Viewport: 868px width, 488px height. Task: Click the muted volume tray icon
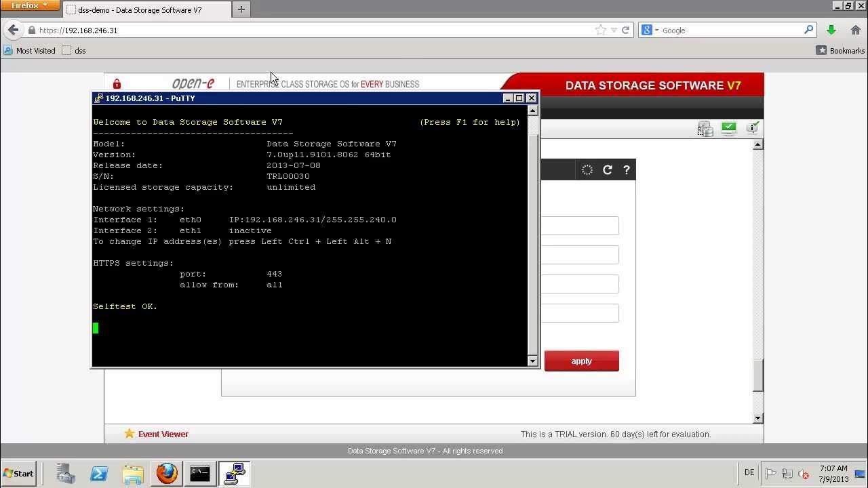pyautogui.click(x=803, y=474)
